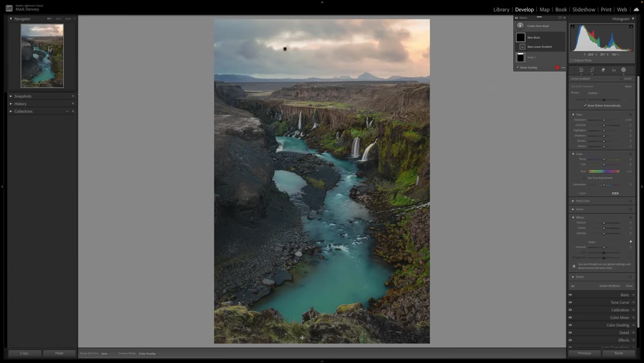Click the Copy... button
644x363 pixels.
click(25, 353)
